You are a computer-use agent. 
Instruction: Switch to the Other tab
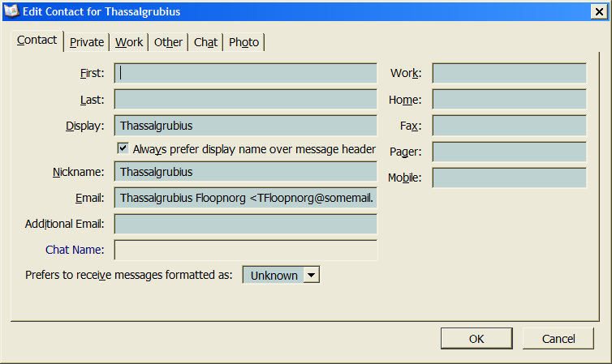168,42
